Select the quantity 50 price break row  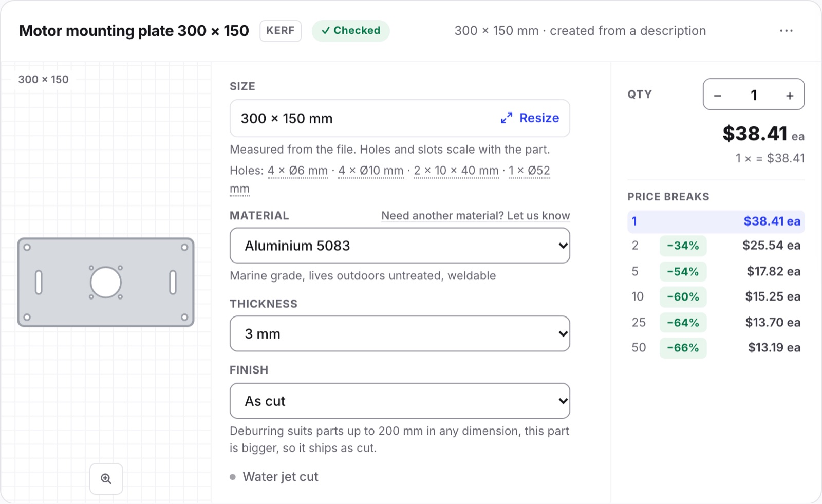pos(716,347)
